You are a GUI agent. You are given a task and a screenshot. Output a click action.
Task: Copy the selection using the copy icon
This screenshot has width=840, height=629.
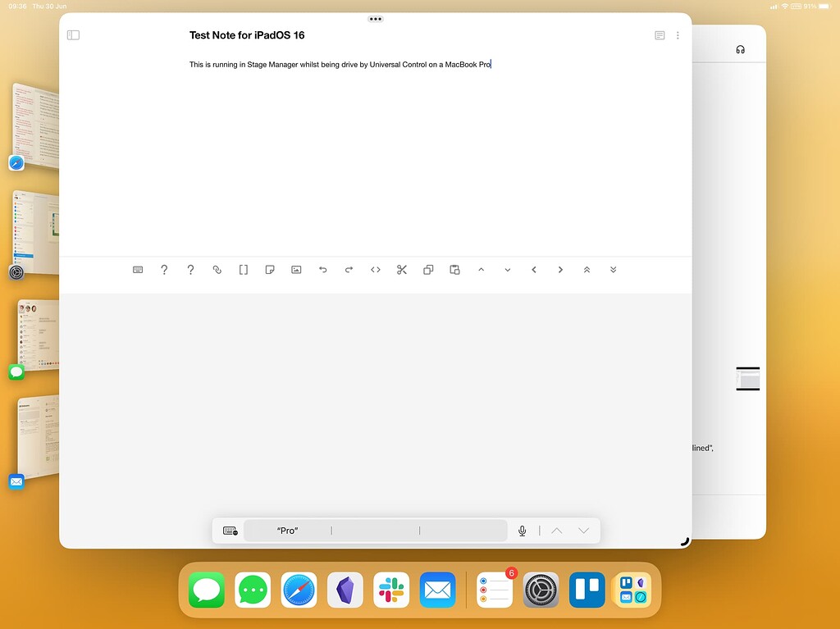coord(427,269)
